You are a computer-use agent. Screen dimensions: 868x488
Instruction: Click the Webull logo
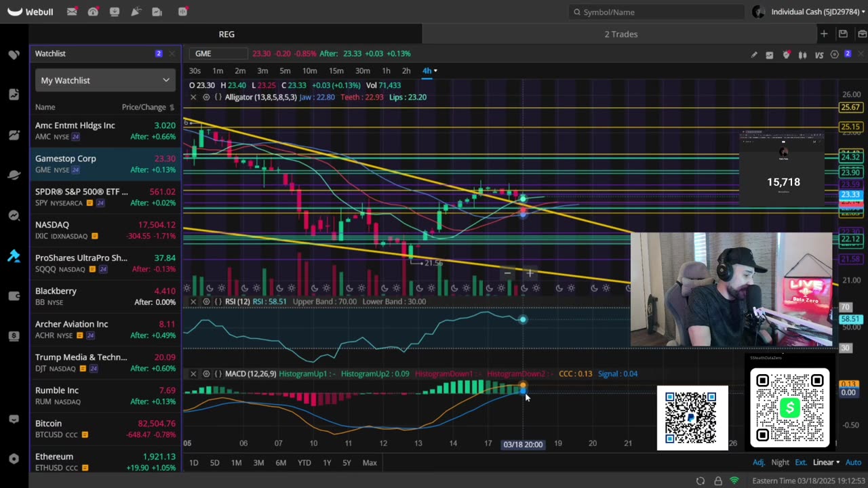click(x=29, y=12)
